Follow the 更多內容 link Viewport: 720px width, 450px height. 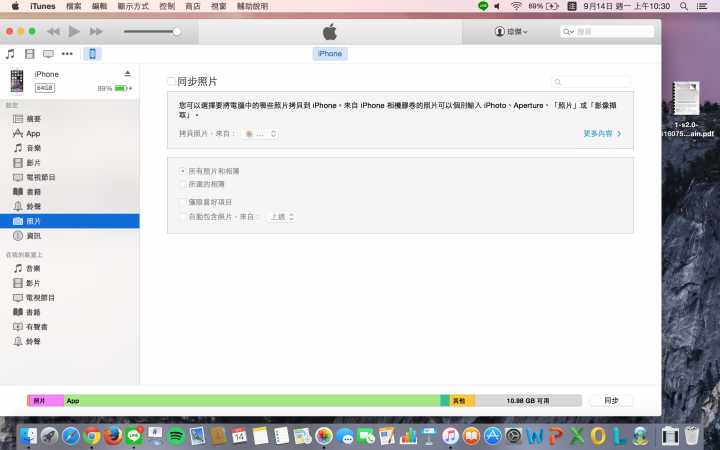[x=602, y=134]
